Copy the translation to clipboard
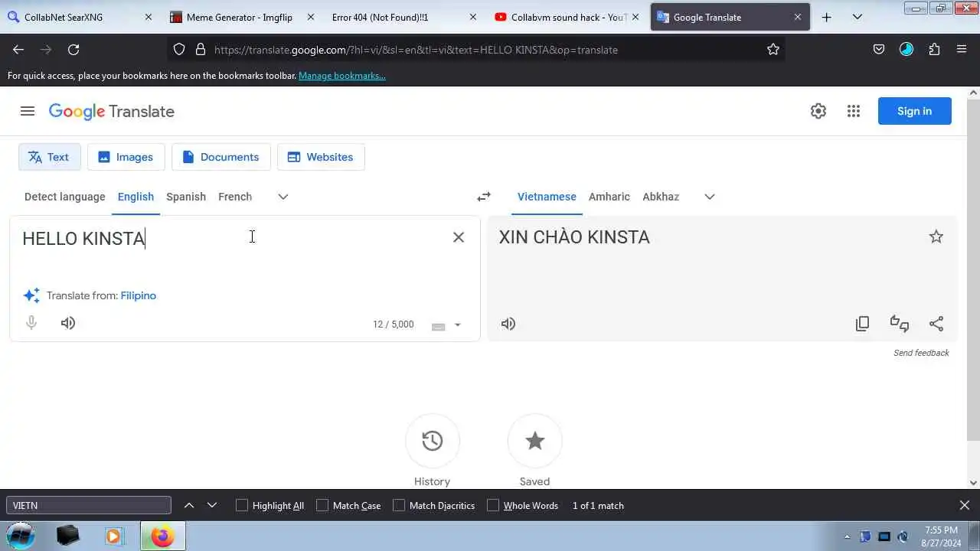Image resolution: width=980 pixels, height=551 pixels. point(862,324)
